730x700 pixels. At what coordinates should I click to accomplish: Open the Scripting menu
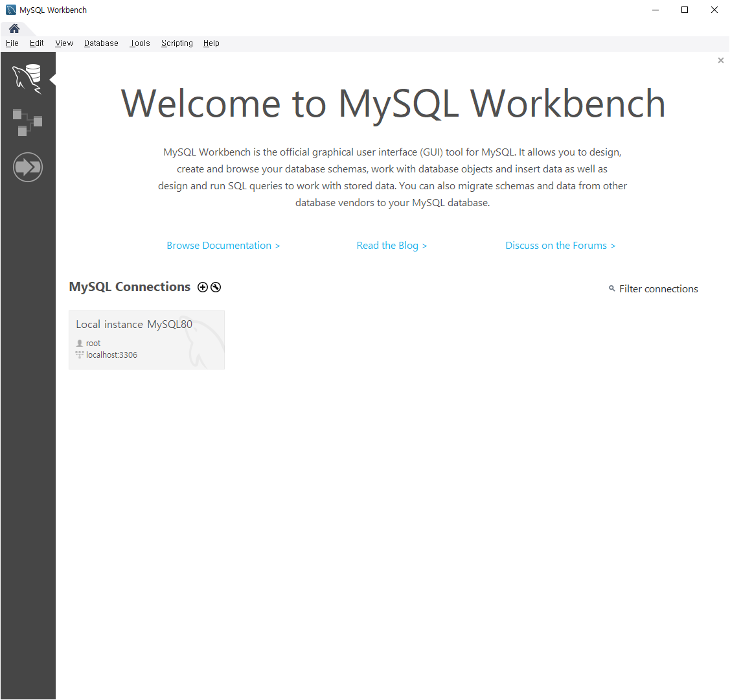click(x=177, y=43)
